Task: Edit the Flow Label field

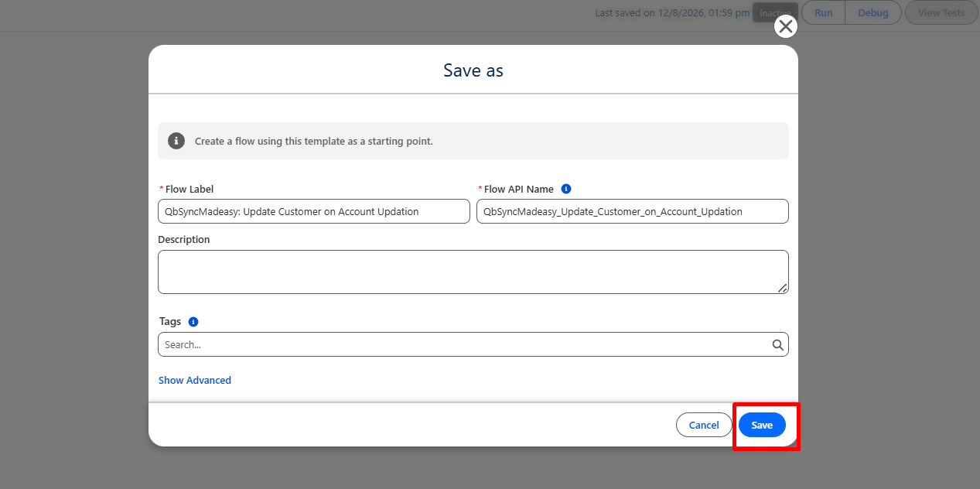Action: 314,211
